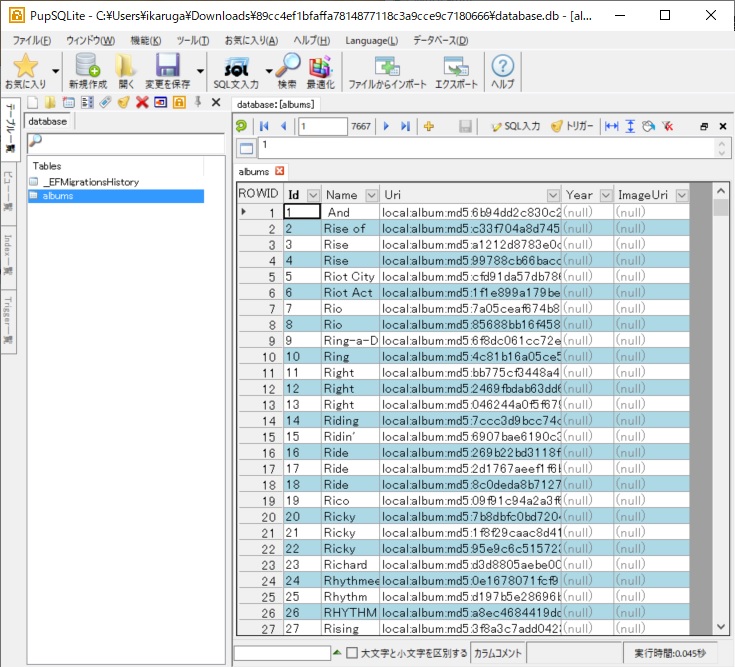Click the bell trigger icon in the table panel
The height and width of the screenshot is (667, 735).
pos(124,102)
